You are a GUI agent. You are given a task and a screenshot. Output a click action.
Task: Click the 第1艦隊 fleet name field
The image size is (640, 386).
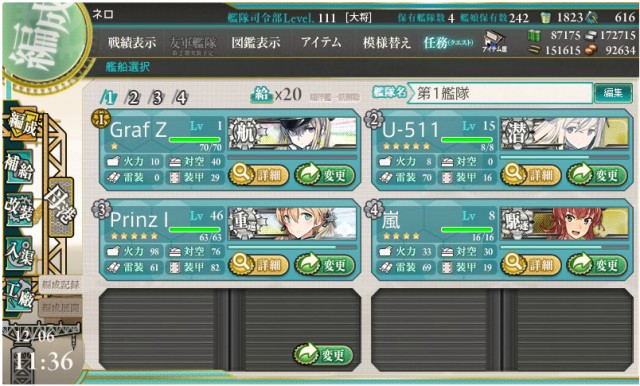pos(500,93)
